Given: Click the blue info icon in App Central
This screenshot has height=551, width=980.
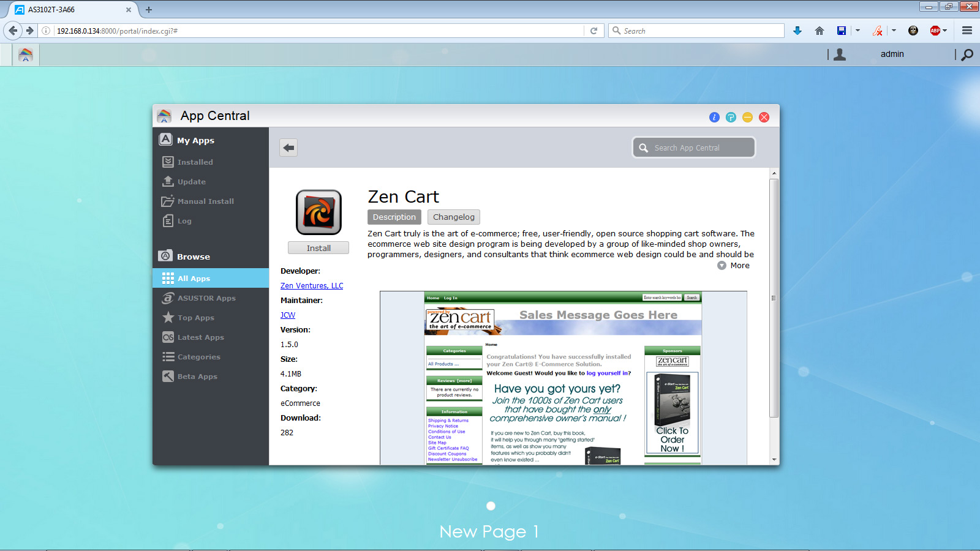Looking at the screenshot, I should pos(714,117).
